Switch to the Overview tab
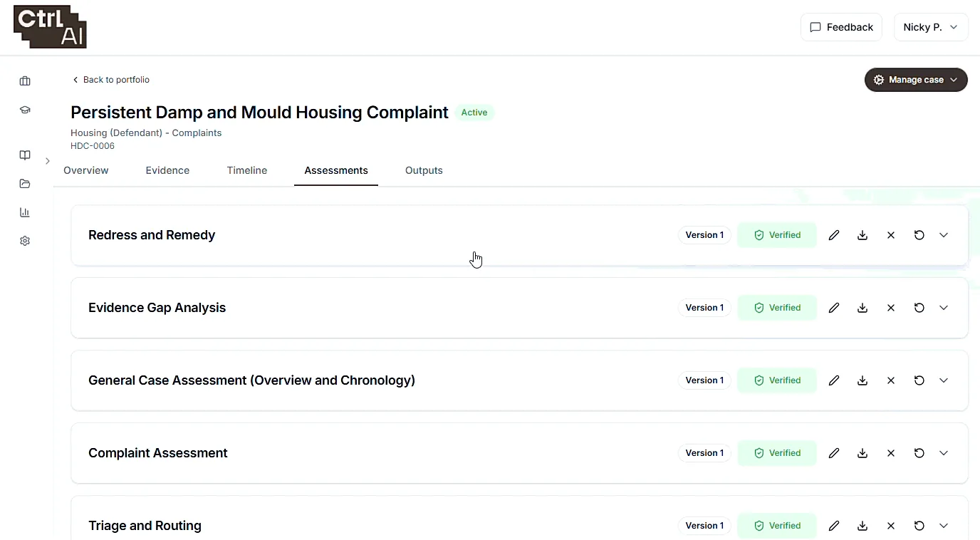Screen dimensions: 980x540 coord(86,170)
